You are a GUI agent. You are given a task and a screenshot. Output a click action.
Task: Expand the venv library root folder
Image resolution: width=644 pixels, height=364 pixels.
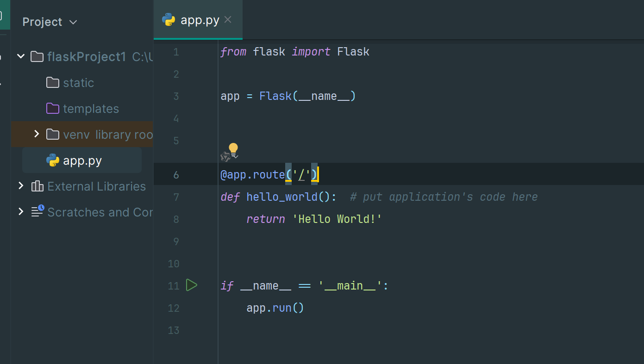coord(37,134)
